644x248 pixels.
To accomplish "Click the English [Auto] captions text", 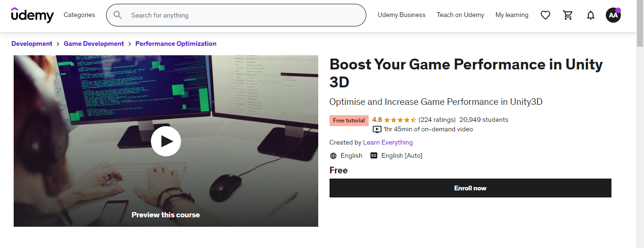I will point(402,156).
